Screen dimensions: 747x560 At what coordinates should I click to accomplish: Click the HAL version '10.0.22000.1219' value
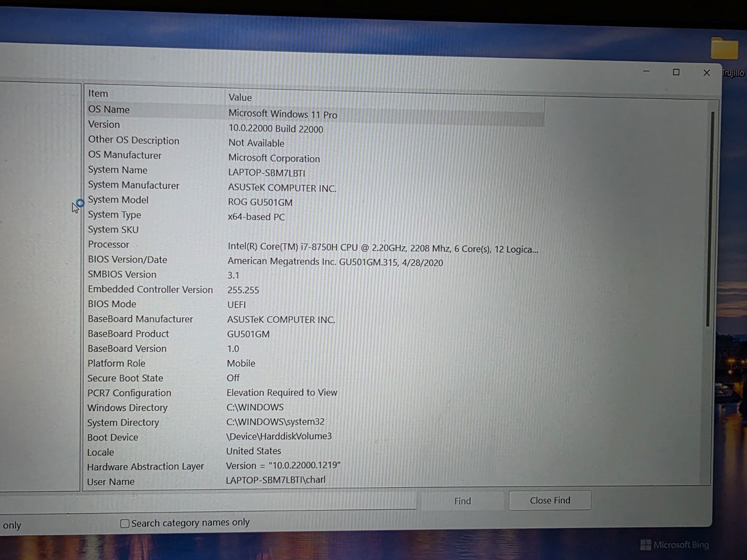pyautogui.click(x=283, y=466)
